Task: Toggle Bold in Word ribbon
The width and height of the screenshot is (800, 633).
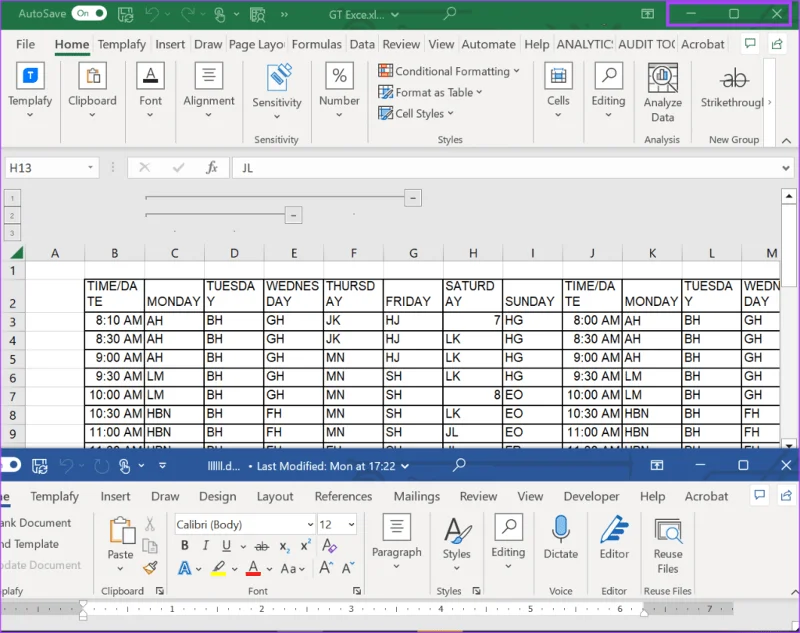Action: [185, 546]
